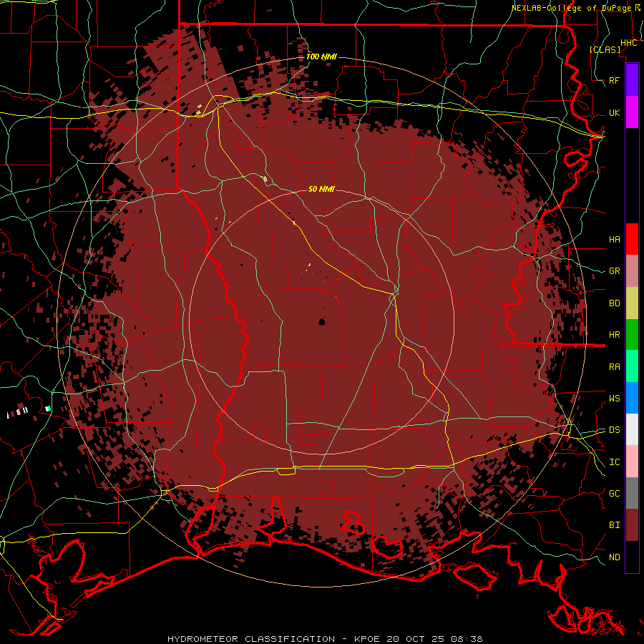Click the BD legend label
This screenshot has width=644, height=644.
(x=615, y=303)
